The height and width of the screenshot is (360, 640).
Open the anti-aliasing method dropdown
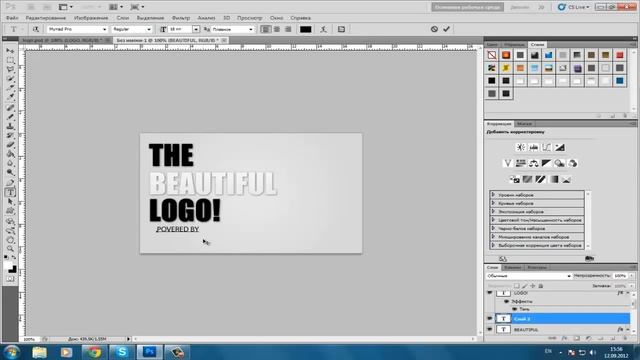pyautogui.click(x=251, y=29)
